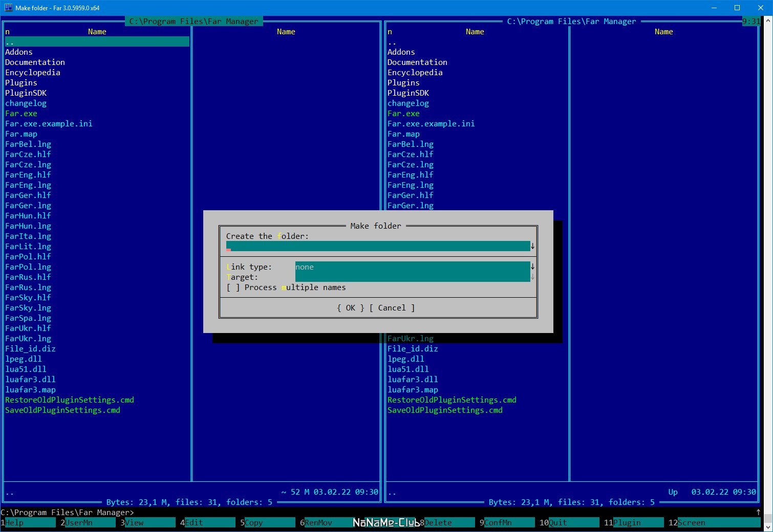Click the Create the folder input field

[378, 246]
